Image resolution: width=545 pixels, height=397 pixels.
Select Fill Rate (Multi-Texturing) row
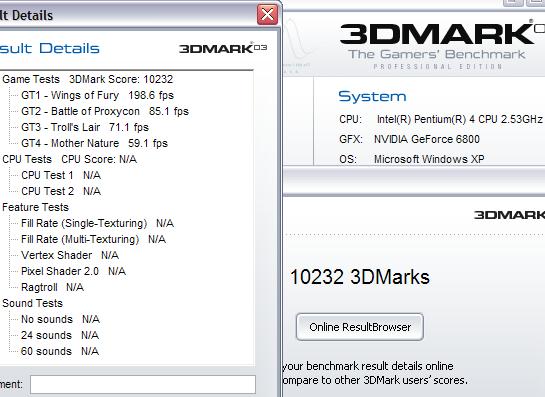tap(93, 239)
